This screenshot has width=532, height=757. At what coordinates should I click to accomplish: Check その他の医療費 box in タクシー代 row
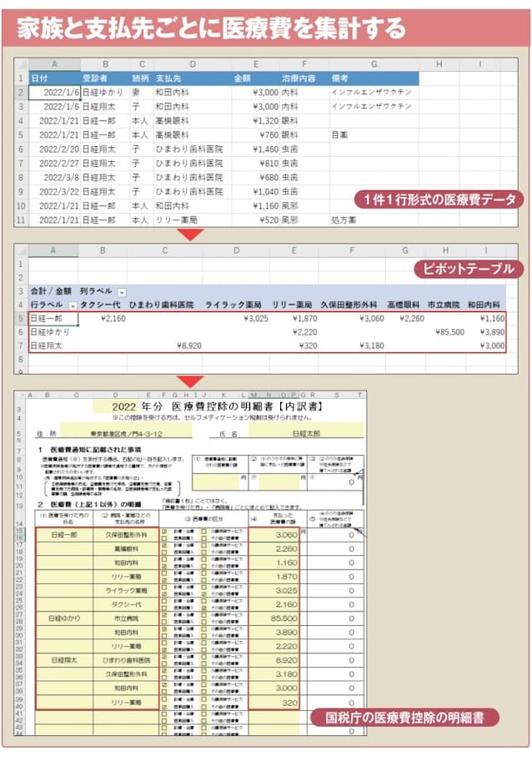[203, 608]
